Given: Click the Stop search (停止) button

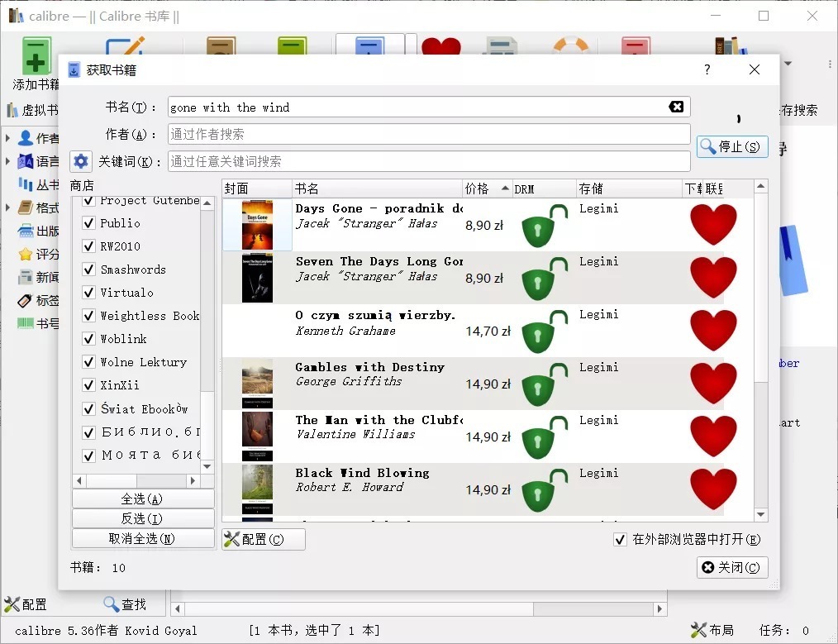Looking at the screenshot, I should (732, 146).
